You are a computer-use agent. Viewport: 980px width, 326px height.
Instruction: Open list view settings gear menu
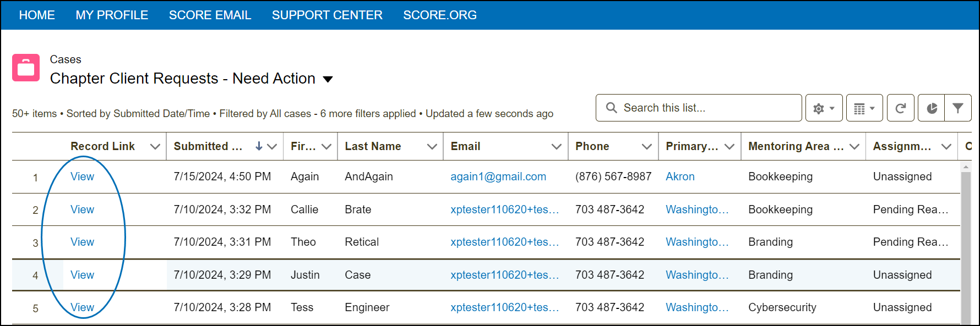pos(824,108)
